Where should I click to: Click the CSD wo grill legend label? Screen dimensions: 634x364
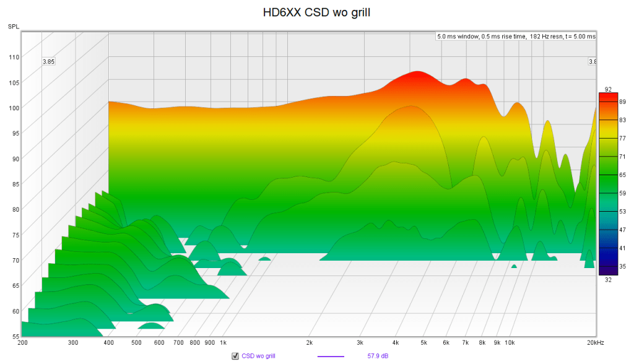(258, 356)
